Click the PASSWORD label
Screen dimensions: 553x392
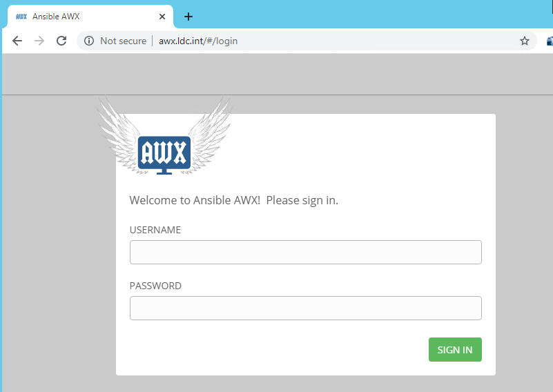pyautogui.click(x=155, y=286)
